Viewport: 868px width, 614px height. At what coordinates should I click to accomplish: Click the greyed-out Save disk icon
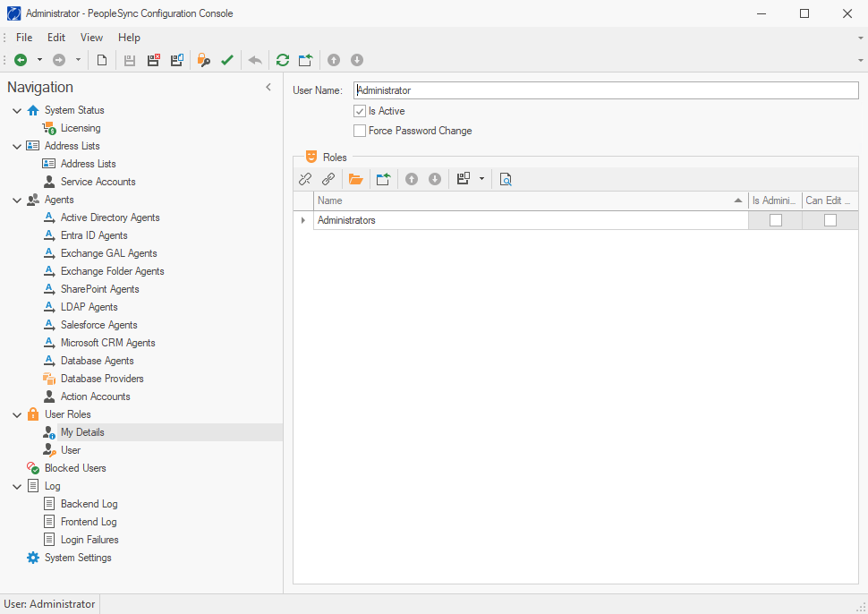click(130, 60)
